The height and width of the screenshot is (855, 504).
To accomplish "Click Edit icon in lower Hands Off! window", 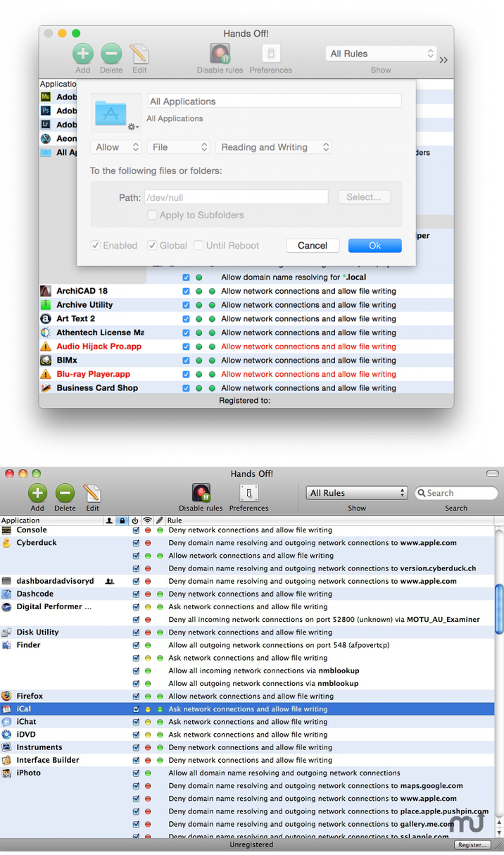I will 92,493.
